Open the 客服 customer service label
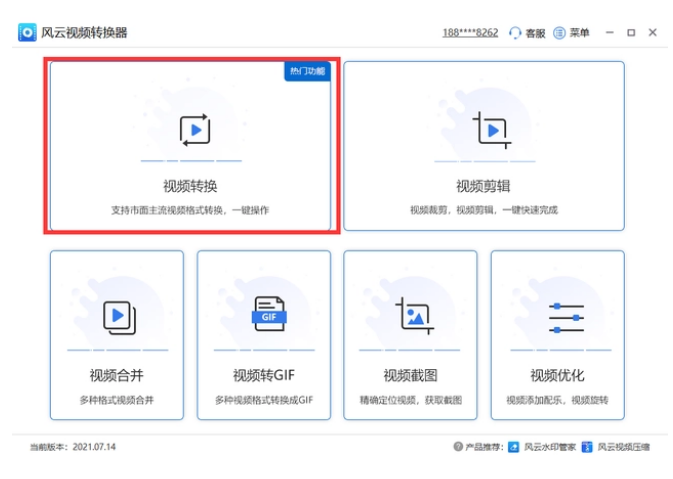Viewport: 673px width, 479px height. [535, 33]
